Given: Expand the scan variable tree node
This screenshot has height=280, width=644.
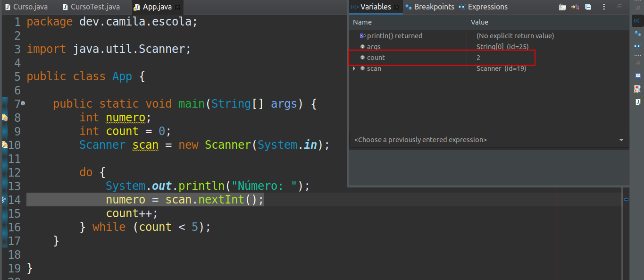Looking at the screenshot, I should [x=354, y=68].
